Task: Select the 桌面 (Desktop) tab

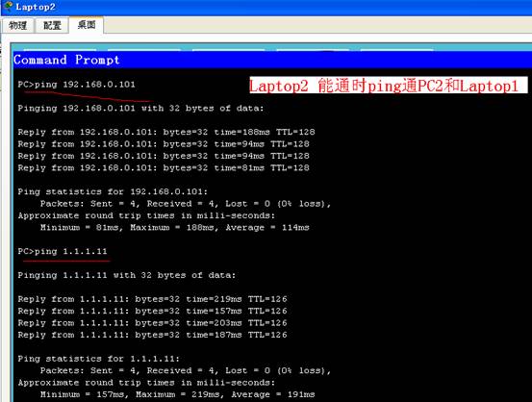Action: (87, 25)
